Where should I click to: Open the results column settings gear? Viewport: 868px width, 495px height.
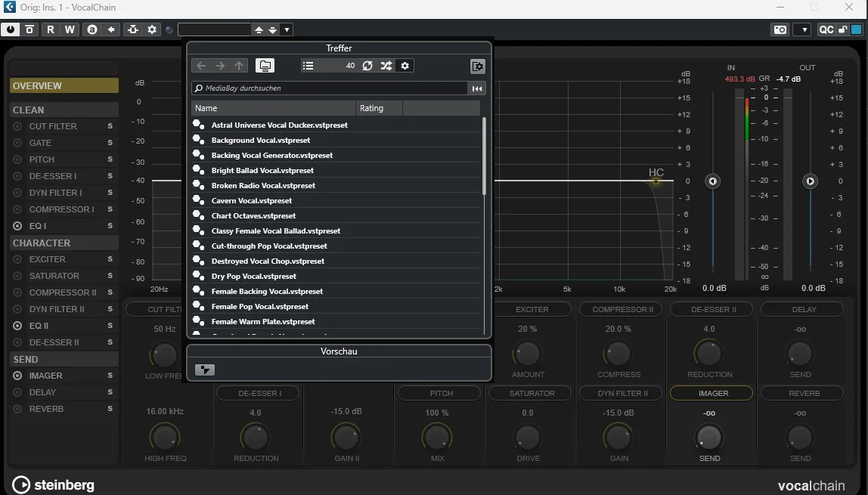[405, 66]
